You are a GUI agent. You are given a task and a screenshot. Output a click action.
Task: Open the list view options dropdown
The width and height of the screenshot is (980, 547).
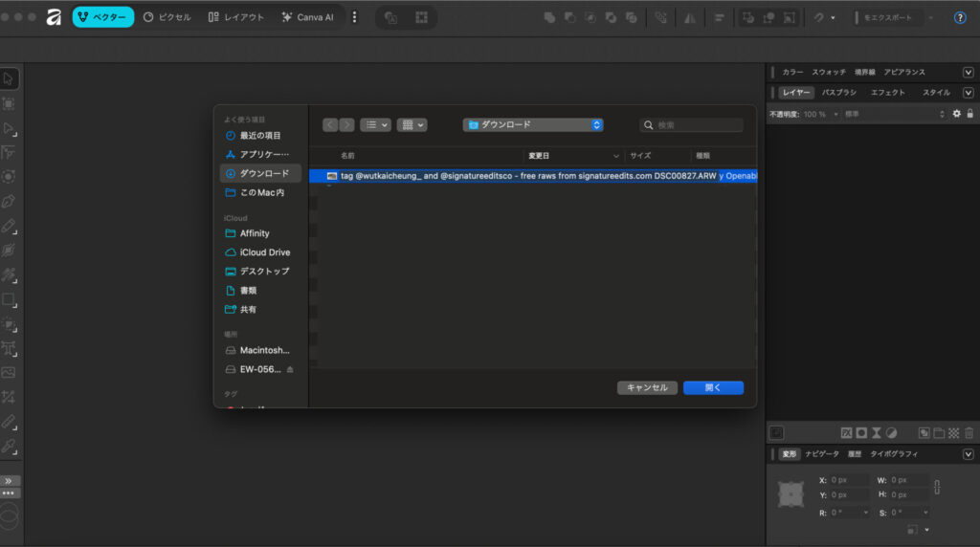pos(375,124)
